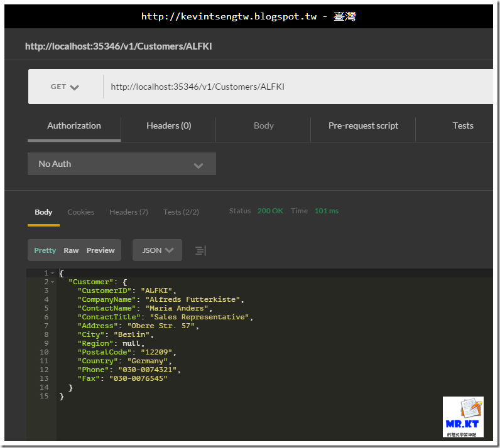Click the 101 ms time value
The image size is (500, 448).
pos(327,211)
